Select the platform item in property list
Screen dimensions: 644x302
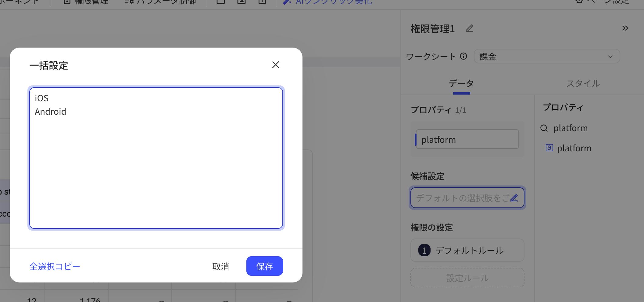tap(574, 148)
